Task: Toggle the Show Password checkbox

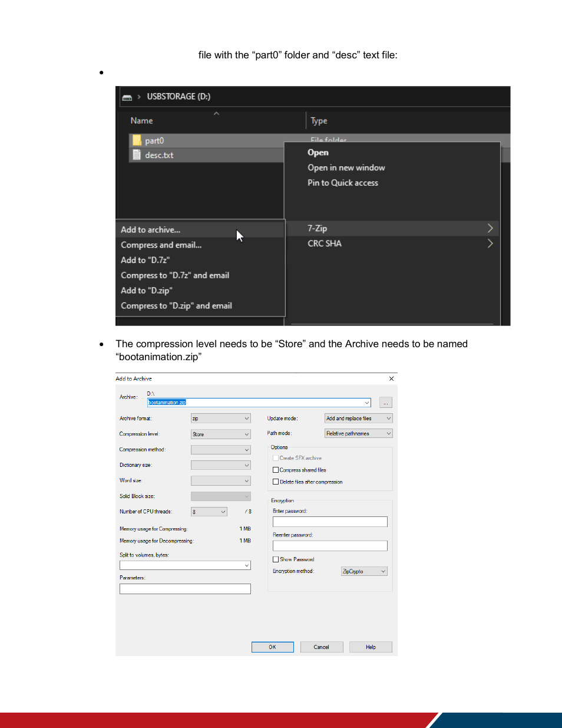Action: [275, 559]
